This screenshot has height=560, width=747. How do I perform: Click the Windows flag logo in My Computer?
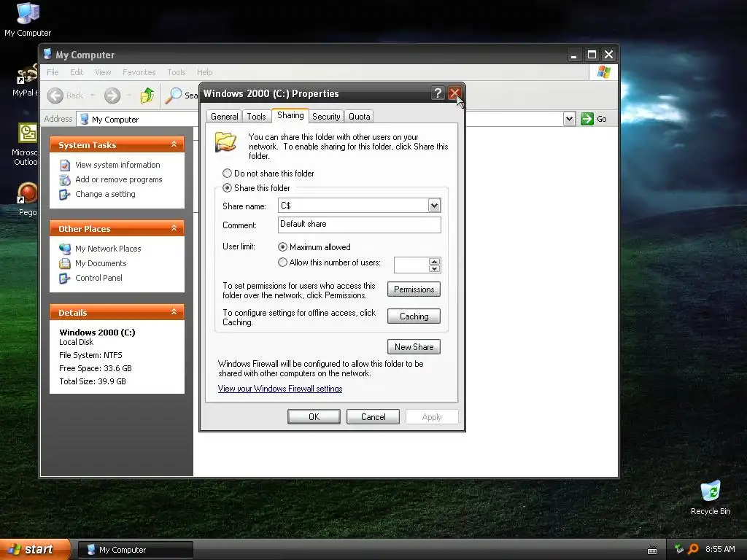tap(603, 72)
